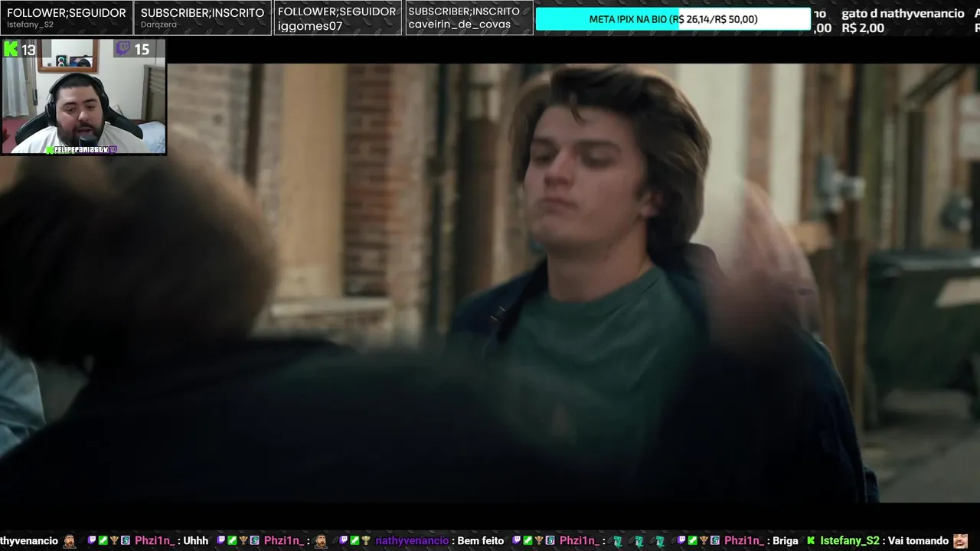Click the 15 viewer count number
This screenshot has width=980, height=551.
pos(142,50)
